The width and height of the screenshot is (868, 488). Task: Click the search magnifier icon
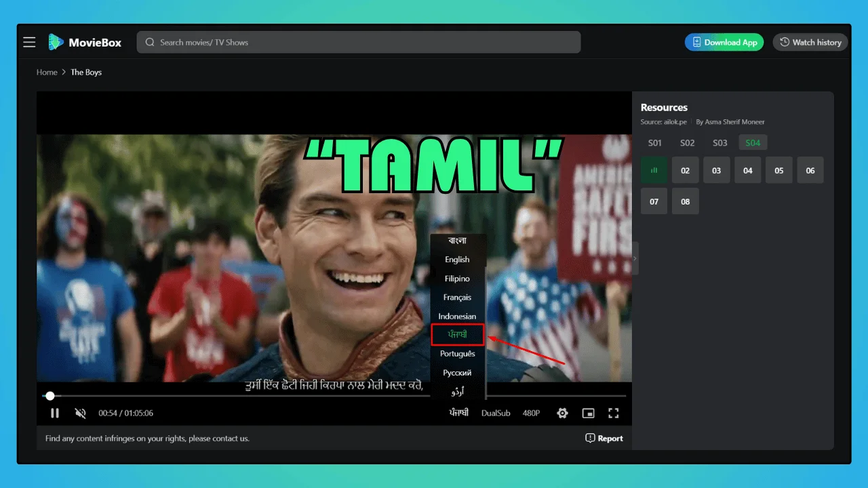150,42
